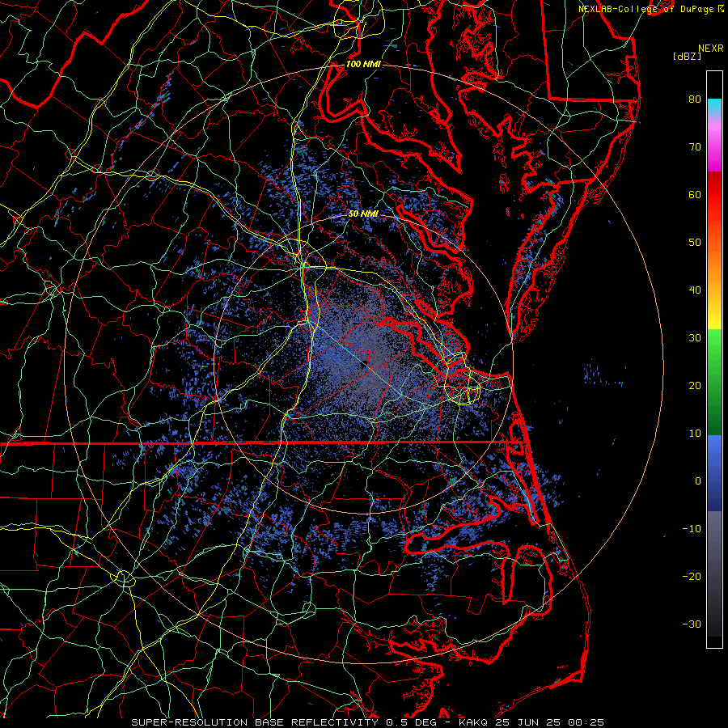Click the -20 dBZ scale value
This screenshot has width=728, height=728.
[692, 577]
